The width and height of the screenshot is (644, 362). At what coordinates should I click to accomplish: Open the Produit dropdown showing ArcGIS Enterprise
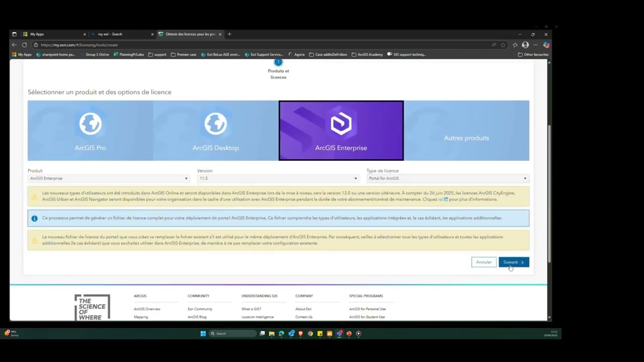[x=109, y=178]
